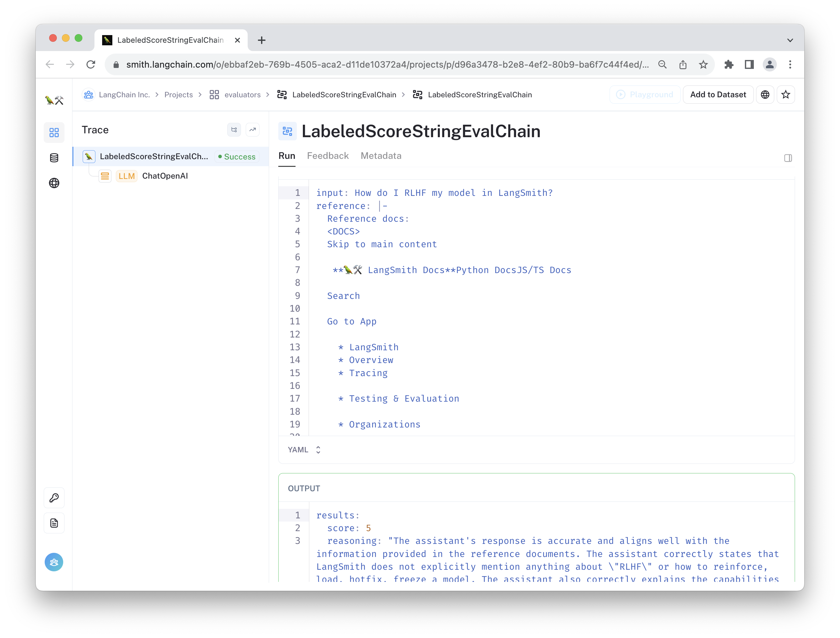Screen dimensions: 840x638
Task: Click the 'results:' output line
Action: pyautogui.click(x=338, y=515)
